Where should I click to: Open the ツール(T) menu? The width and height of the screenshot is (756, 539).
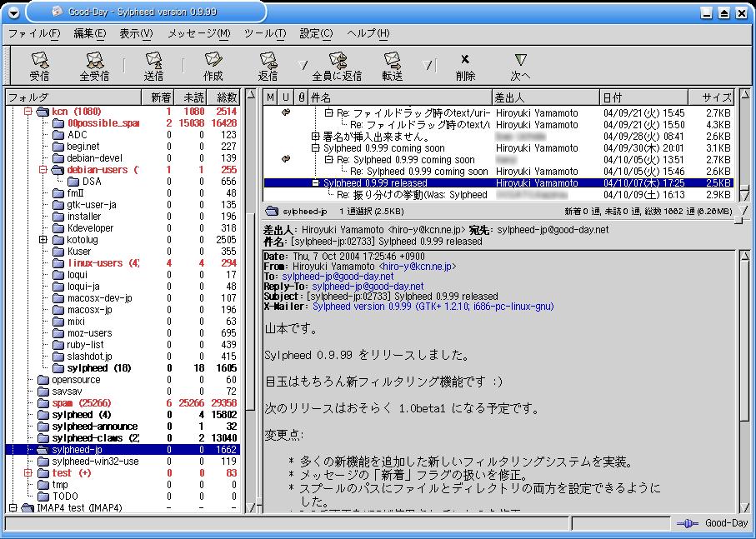(265, 33)
